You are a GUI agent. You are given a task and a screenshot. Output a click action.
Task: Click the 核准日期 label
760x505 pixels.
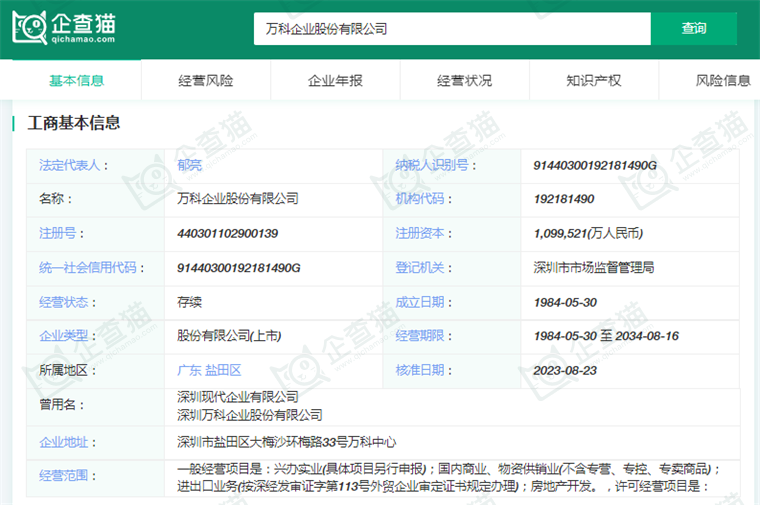419,370
